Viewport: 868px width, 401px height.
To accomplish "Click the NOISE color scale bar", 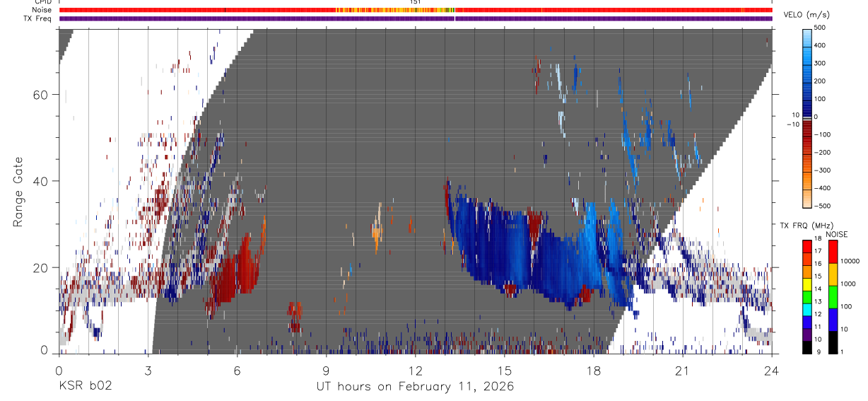I will click(833, 296).
